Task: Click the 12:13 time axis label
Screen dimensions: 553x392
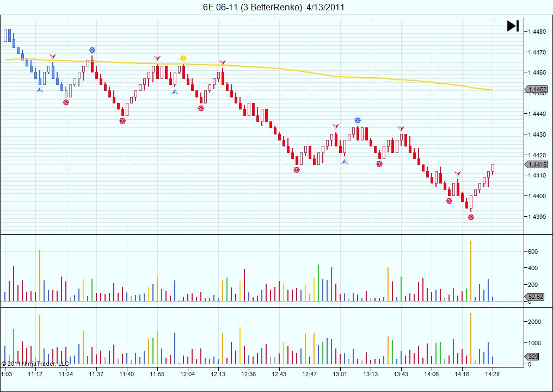Action: pos(218,374)
